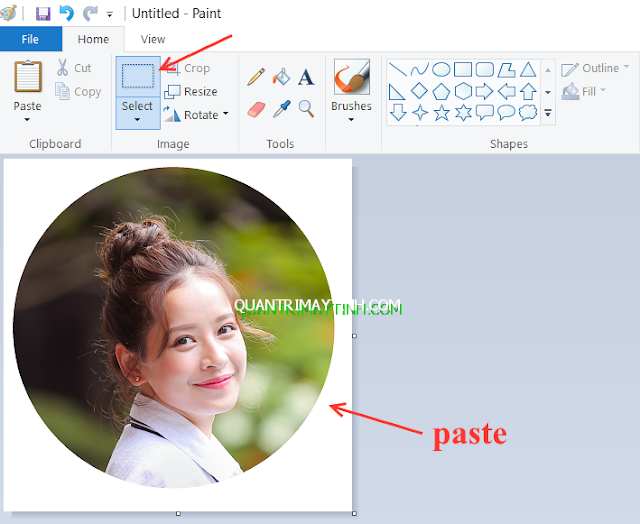Expand the Brushes dropdown
Screen dimensions: 640x524
(x=351, y=119)
